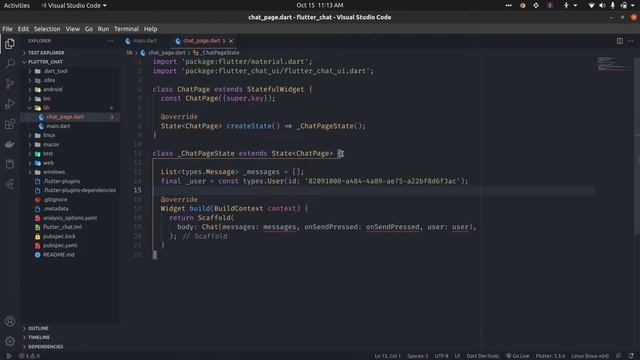Open README.md in the explorer
This screenshot has width=640, height=360.
(x=59, y=255)
